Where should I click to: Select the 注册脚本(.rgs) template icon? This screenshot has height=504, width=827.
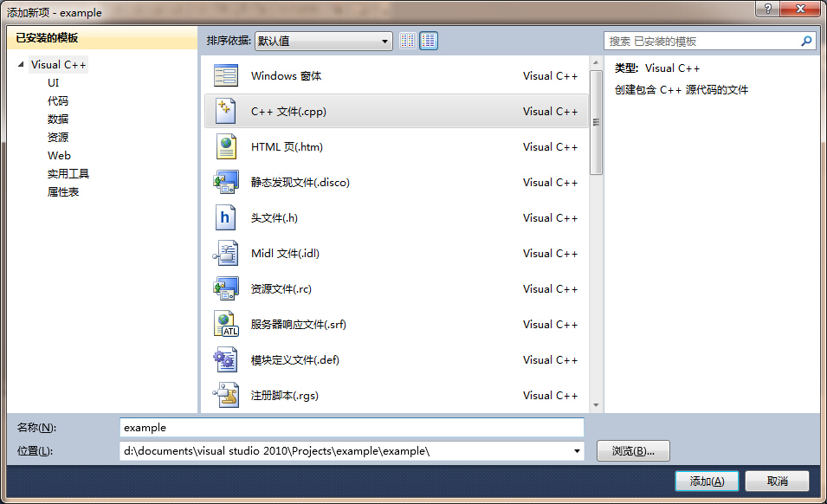click(226, 395)
